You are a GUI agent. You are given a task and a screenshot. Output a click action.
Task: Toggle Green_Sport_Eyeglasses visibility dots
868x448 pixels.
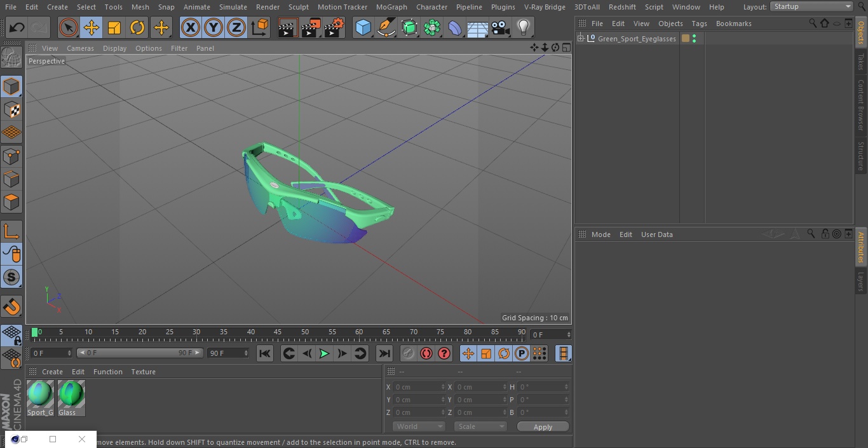pos(694,39)
